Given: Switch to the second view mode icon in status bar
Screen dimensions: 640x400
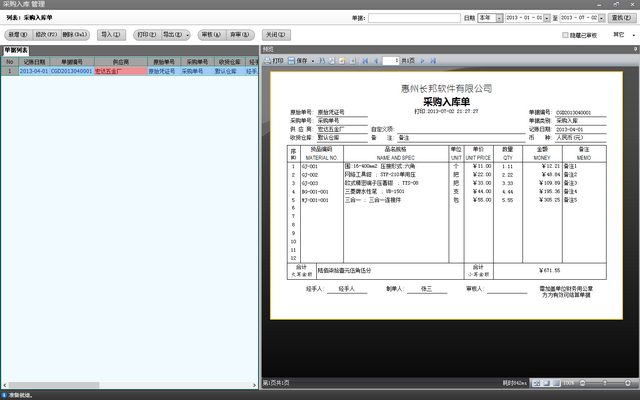Looking at the screenshot, I should [x=546, y=383].
